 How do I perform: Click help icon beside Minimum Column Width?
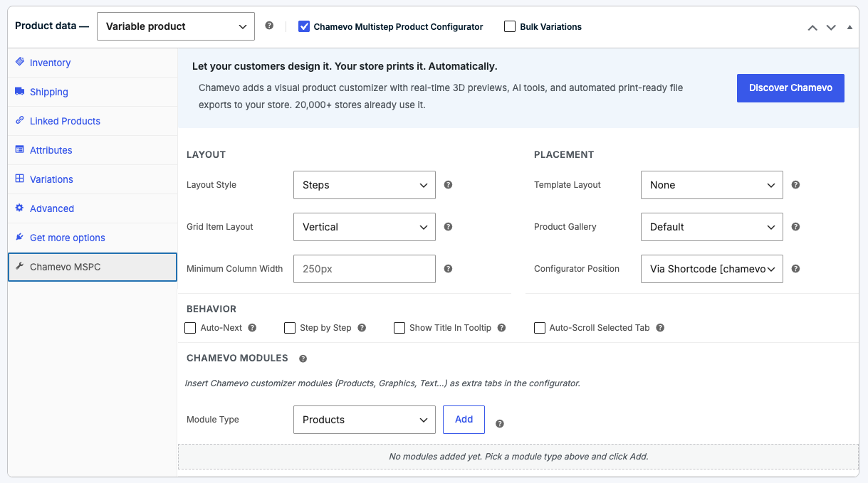tap(449, 269)
